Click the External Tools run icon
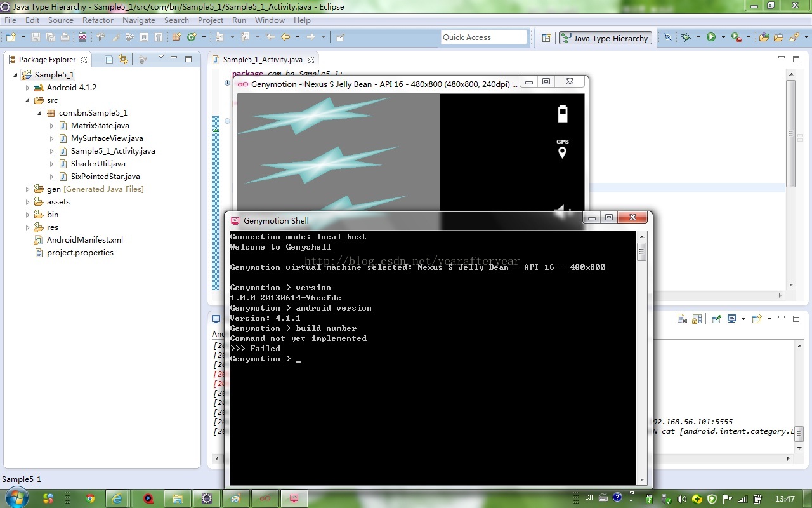 pos(736,37)
